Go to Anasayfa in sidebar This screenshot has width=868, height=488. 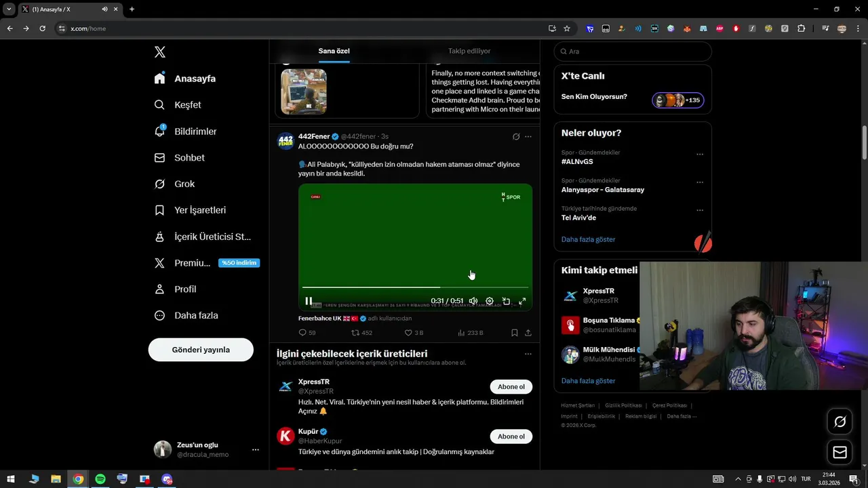(184, 79)
